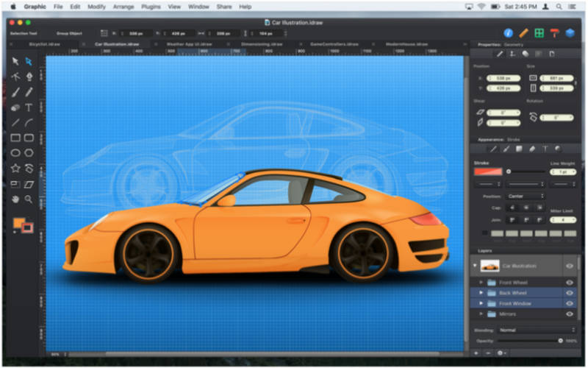Open the Modify menu
Viewport: 588px width, 368px height.
click(96, 7)
